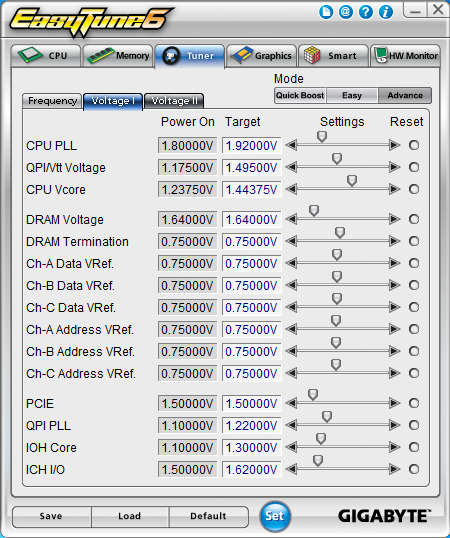Image resolution: width=450 pixels, height=538 pixels.
Task: Click the @ email icon
Action: pyautogui.click(x=346, y=13)
